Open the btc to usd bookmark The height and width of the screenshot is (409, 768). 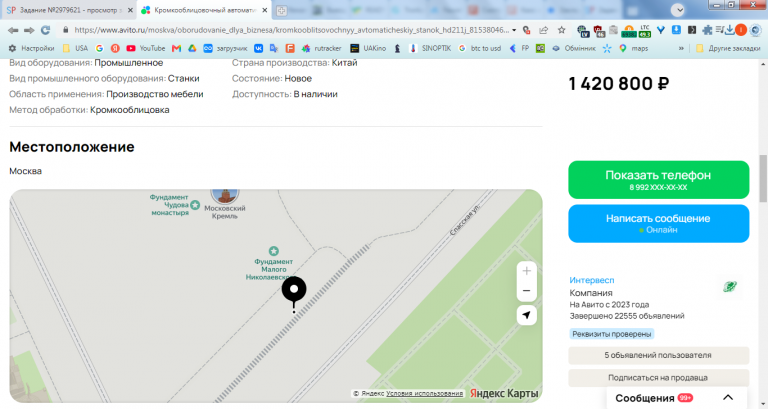tap(480, 48)
